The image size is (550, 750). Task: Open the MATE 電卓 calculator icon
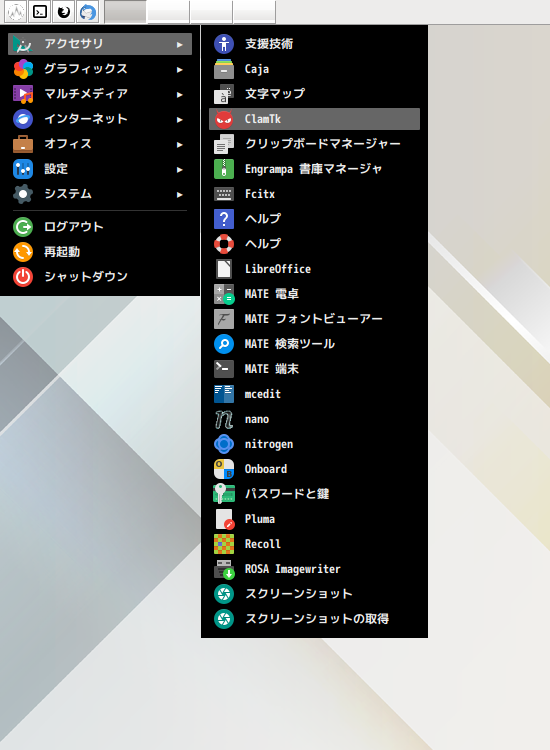coord(224,294)
